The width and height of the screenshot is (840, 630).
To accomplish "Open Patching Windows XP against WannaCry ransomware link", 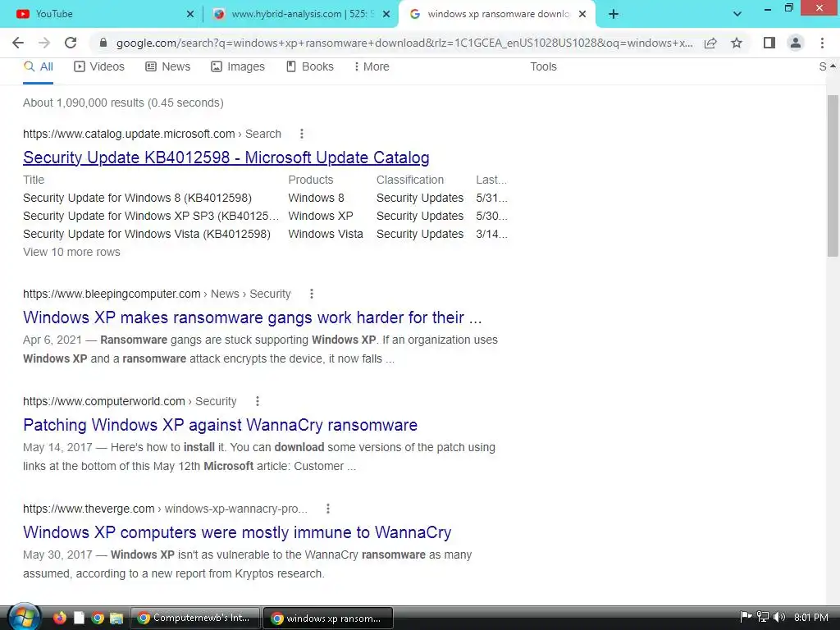I will coord(220,426).
